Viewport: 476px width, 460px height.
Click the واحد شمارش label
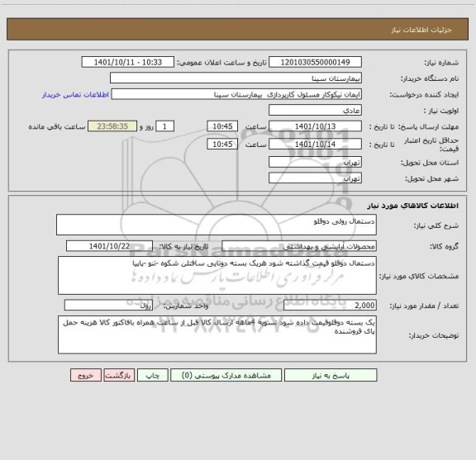click(186, 306)
